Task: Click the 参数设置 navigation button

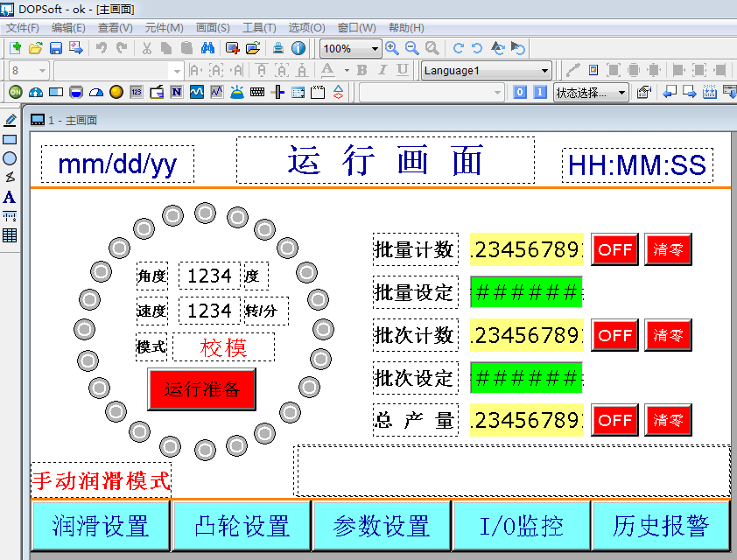Action: point(382,526)
